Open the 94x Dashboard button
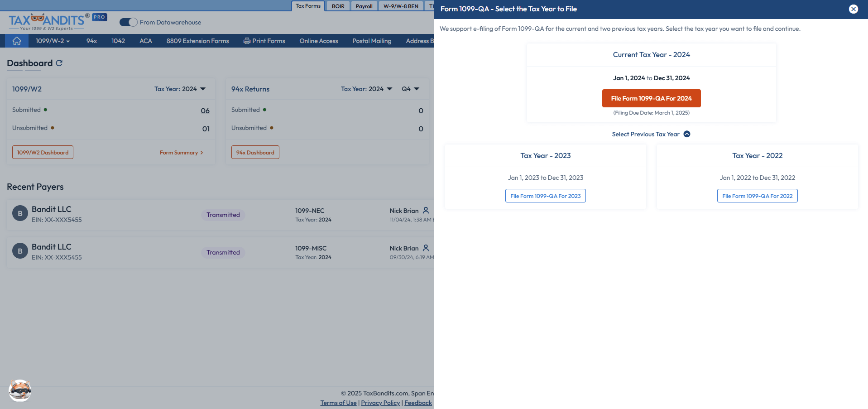Image resolution: width=868 pixels, height=409 pixels. tap(255, 152)
